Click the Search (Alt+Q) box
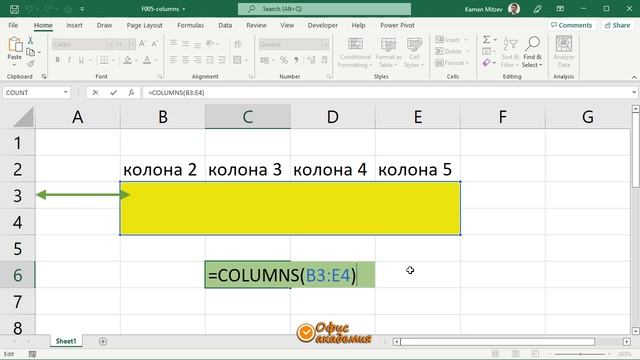 [324, 9]
